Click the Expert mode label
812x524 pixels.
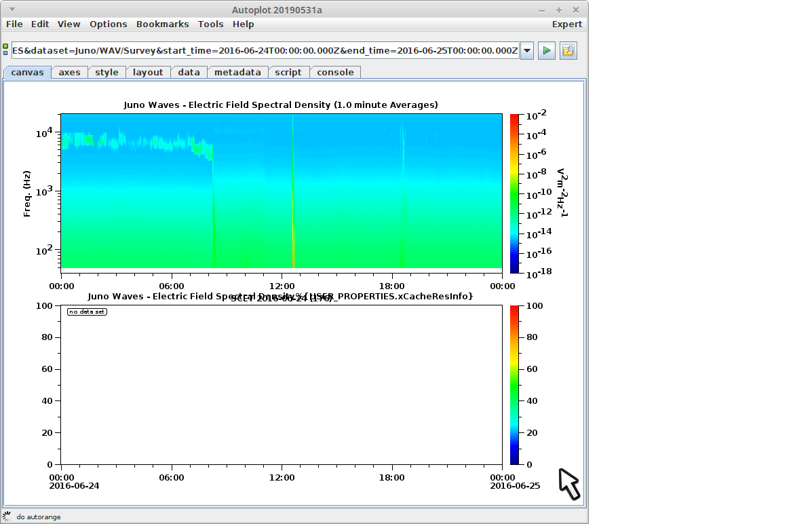(566, 24)
